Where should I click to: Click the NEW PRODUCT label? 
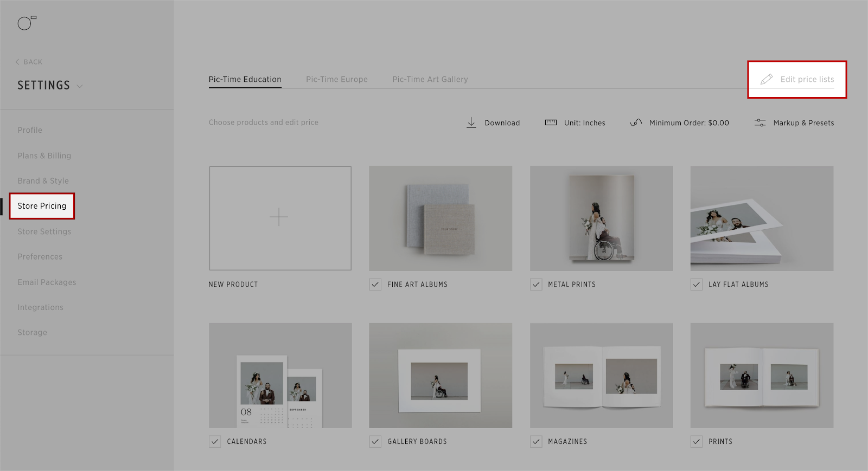pos(233,285)
